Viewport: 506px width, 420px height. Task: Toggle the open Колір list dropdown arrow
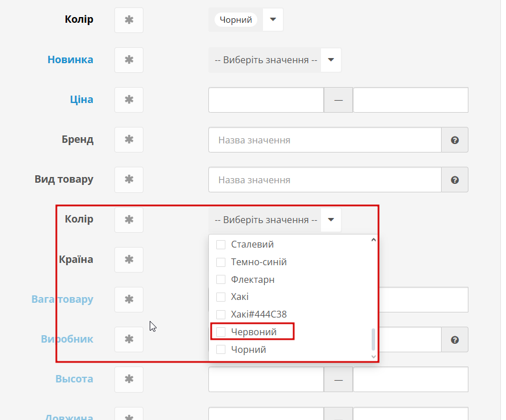click(331, 219)
